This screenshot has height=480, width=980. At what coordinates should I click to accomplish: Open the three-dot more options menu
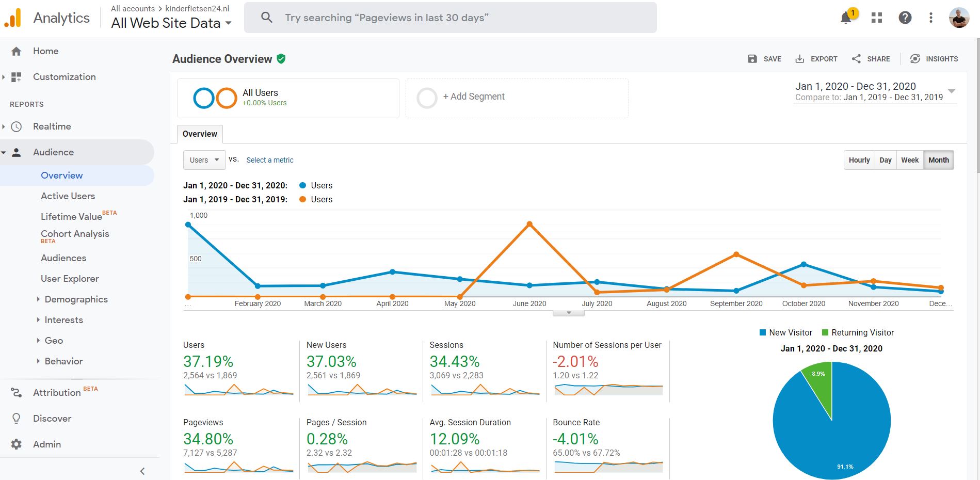[x=931, y=18]
